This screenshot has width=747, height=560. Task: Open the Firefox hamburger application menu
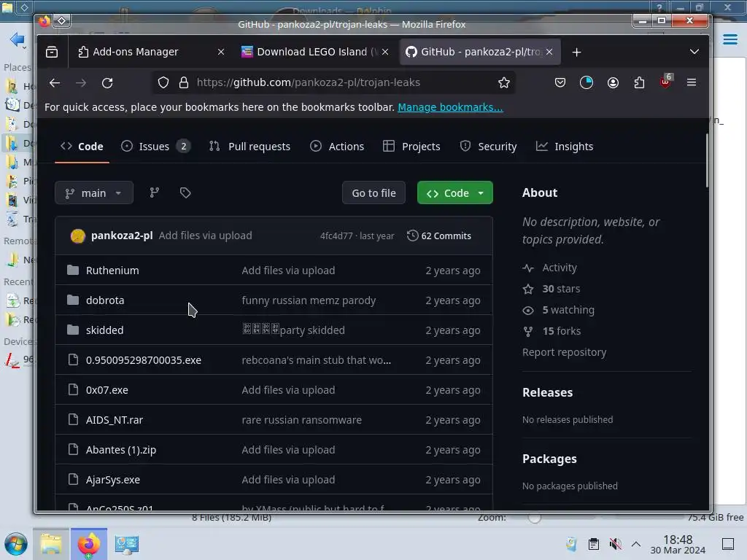point(692,82)
